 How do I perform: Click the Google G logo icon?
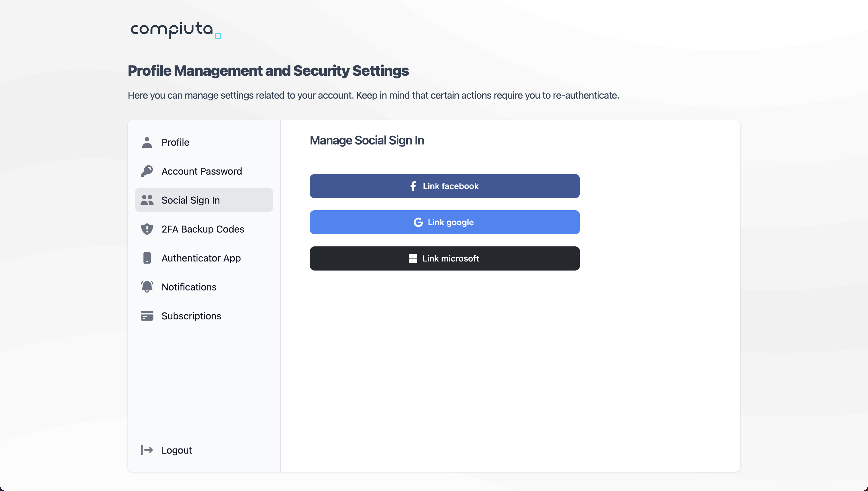tap(418, 222)
